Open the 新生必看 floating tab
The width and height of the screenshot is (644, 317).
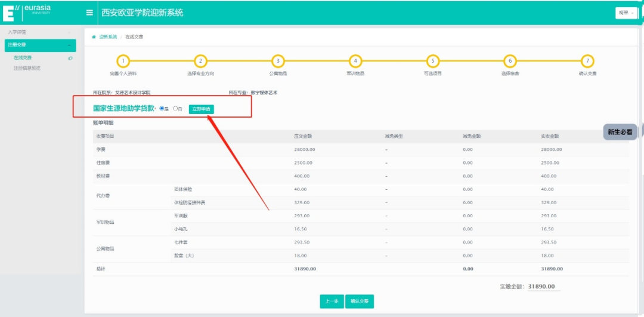click(620, 132)
